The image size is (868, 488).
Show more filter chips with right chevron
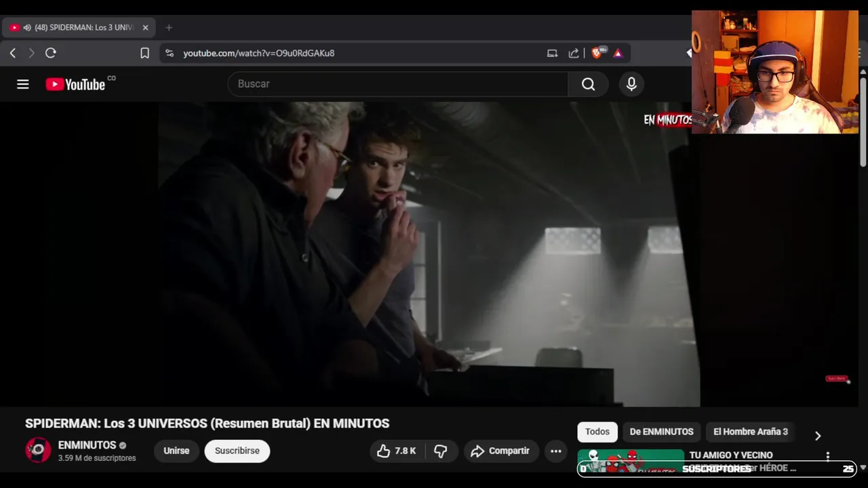[x=817, y=436]
